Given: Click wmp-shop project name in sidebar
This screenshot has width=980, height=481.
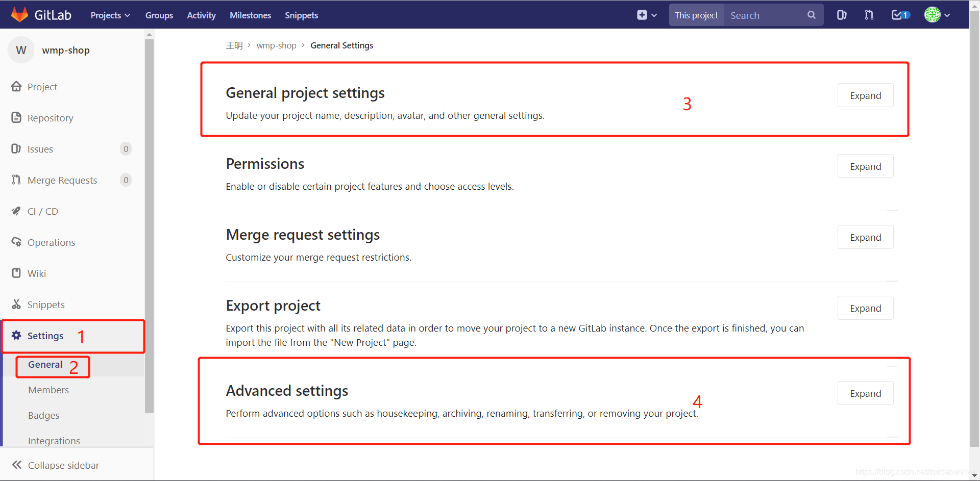Looking at the screenshot, I should (66, 50).
